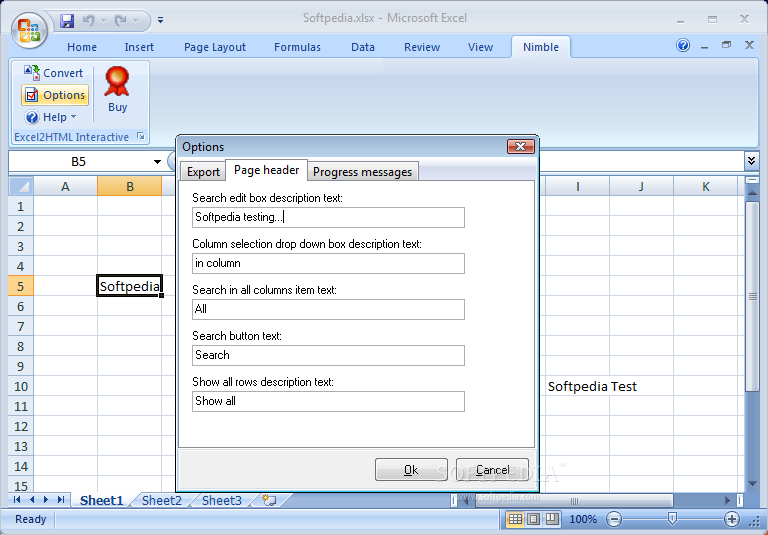Click Column selection drop down description field
768x535 pixels.
328,264
